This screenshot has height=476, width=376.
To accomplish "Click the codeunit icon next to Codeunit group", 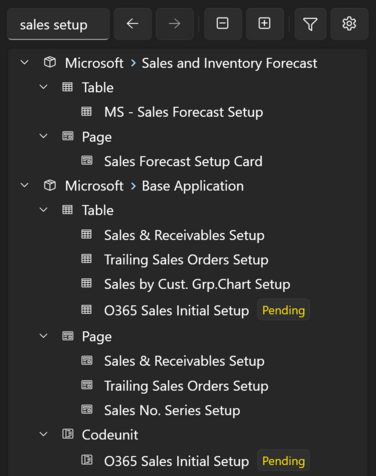I will pyautogui.click(x=68, y=434).
